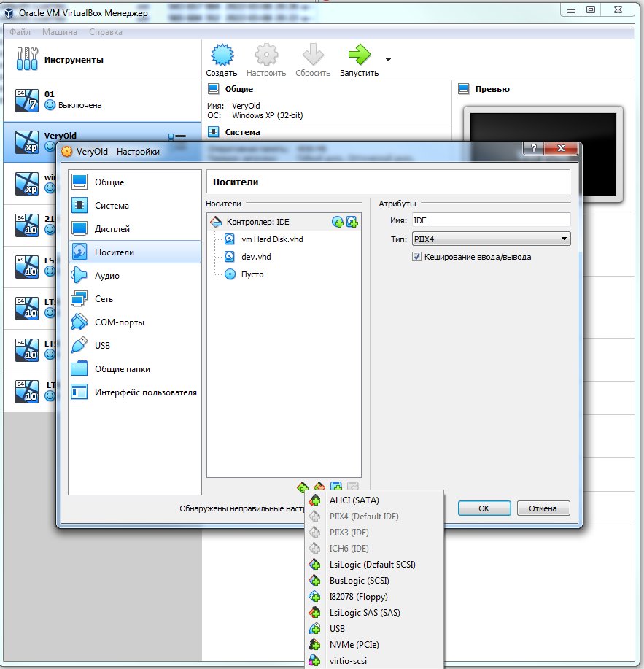This screenshot has height=669, width=644.
Task: Select the Аудио settings category
Action: coord(106,276)
